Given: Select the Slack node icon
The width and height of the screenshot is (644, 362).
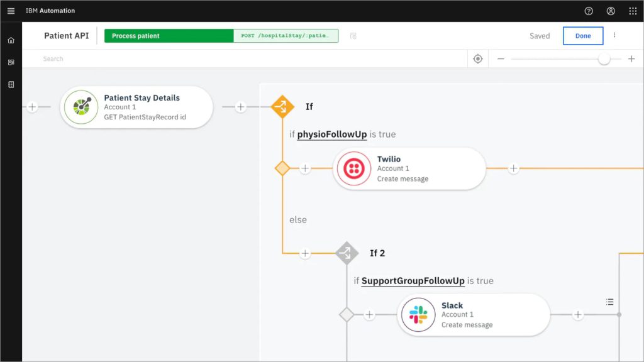Looking at the screenshot, I should coord(418,315).
